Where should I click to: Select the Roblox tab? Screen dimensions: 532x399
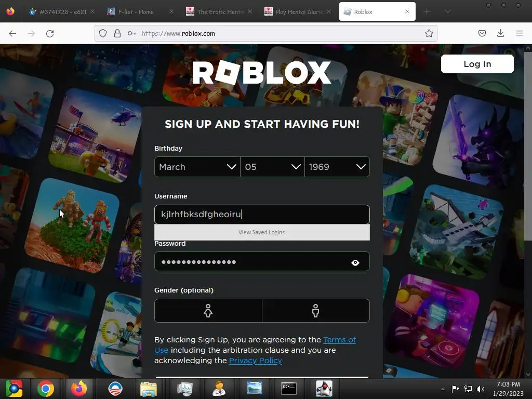377,12
